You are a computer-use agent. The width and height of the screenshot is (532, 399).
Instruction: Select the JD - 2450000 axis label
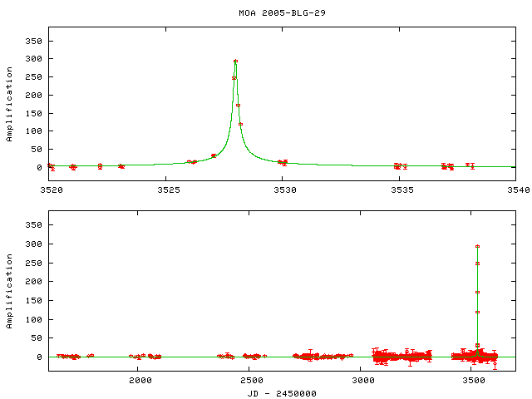[282, 393]
